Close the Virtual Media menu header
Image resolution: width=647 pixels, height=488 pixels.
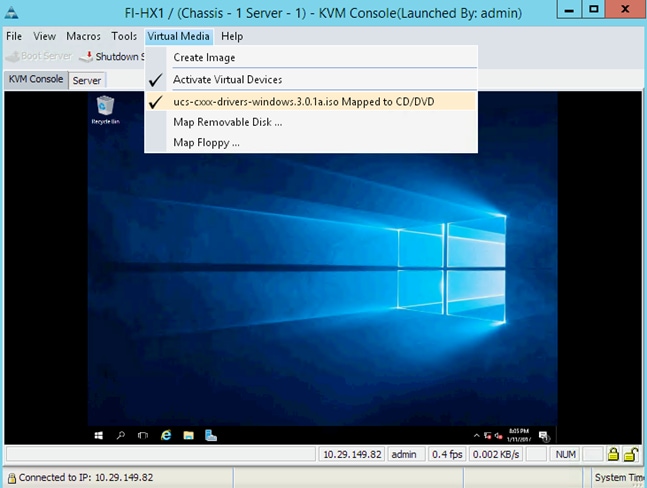(179, 36)
